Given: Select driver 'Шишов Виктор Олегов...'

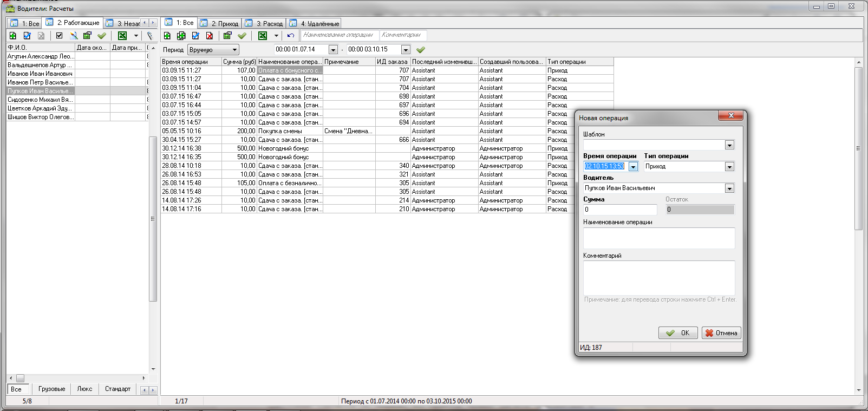Looking at the screenshot, I should (41, 117).
